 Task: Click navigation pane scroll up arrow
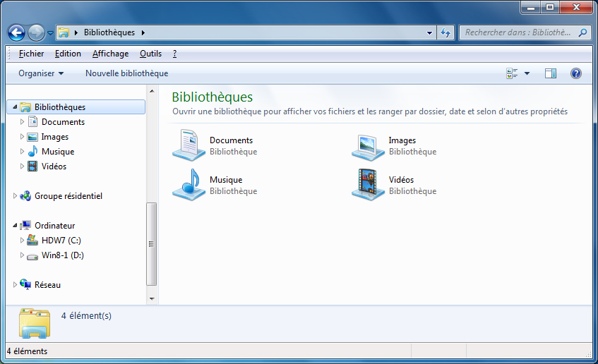(152, 91)
